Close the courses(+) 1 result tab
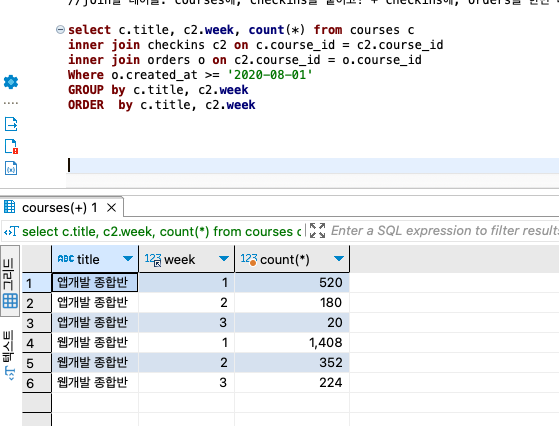Screen dimensions: 559x426 112,207
